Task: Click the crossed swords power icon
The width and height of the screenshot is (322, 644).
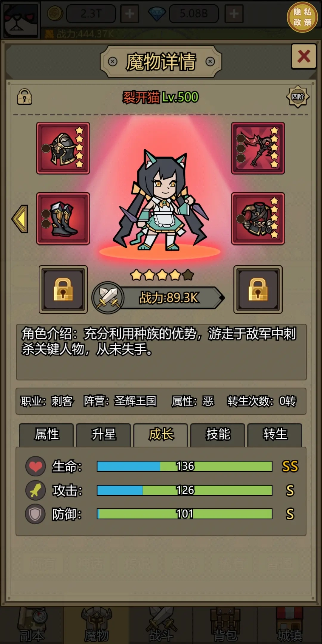Action: click(x=108, y=298)
